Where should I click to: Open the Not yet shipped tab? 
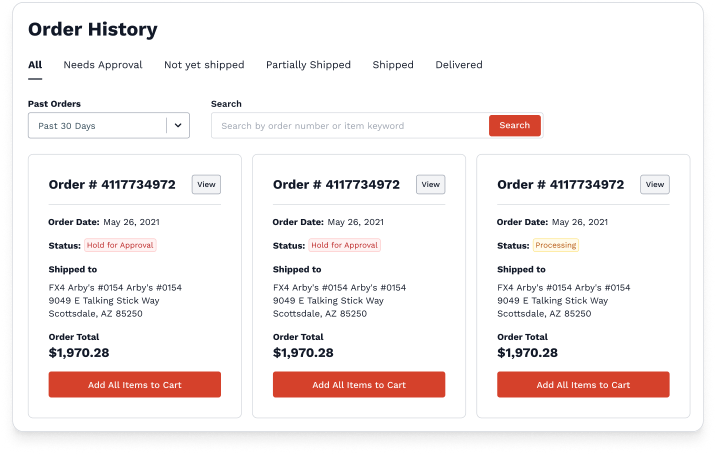click(x=204, y=65)
